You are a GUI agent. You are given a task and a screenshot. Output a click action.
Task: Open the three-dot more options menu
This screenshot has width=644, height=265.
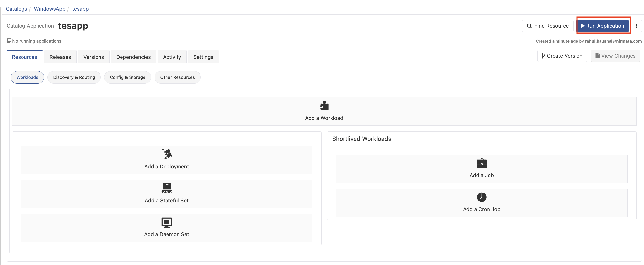[636, 26]
